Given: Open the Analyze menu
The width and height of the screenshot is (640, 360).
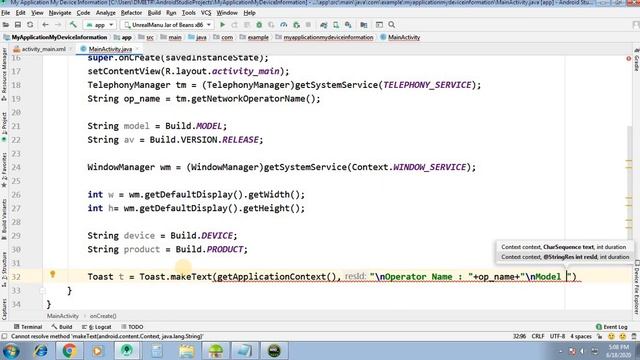Looking at the screenshot, I should (105, 13).
